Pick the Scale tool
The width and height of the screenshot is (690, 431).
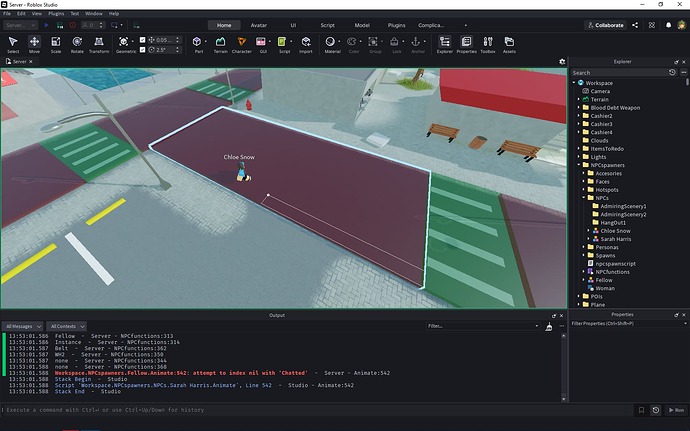click(x=56, y=44)
